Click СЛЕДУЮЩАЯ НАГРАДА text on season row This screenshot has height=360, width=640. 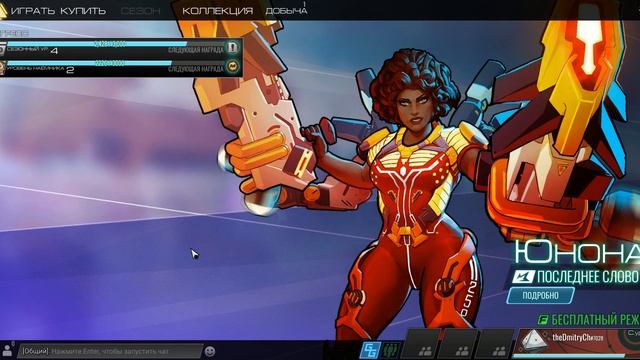[196, 50]
